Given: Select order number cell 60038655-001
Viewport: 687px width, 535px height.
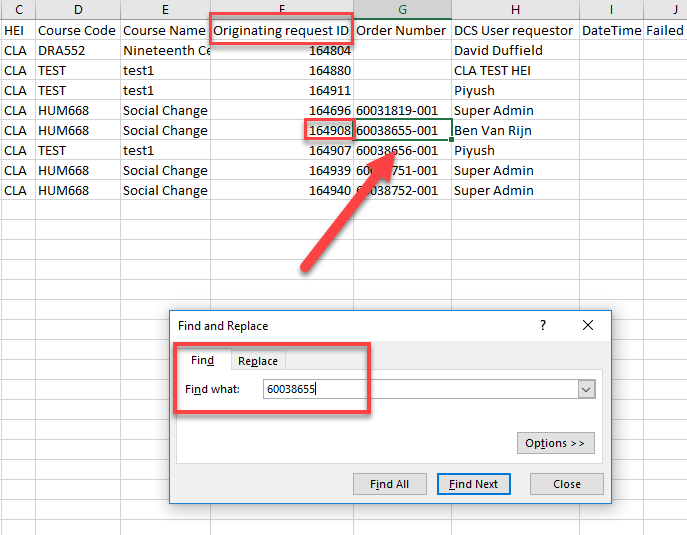Looking at the screenshot, I should (401, 131).
